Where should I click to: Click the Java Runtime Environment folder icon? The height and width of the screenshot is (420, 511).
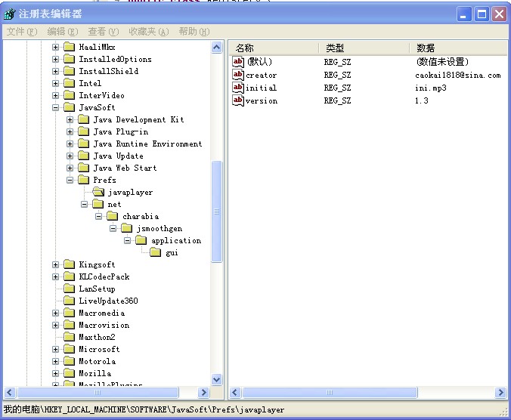coord(83,144)
